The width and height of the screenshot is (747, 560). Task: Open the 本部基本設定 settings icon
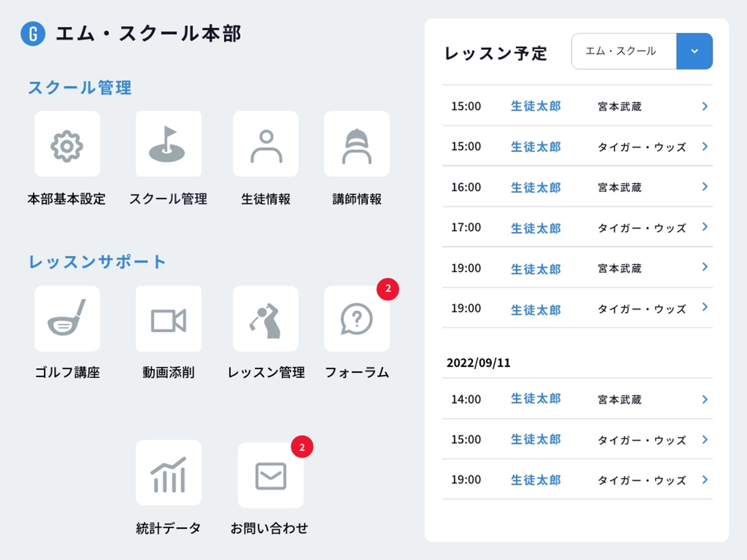67,145
